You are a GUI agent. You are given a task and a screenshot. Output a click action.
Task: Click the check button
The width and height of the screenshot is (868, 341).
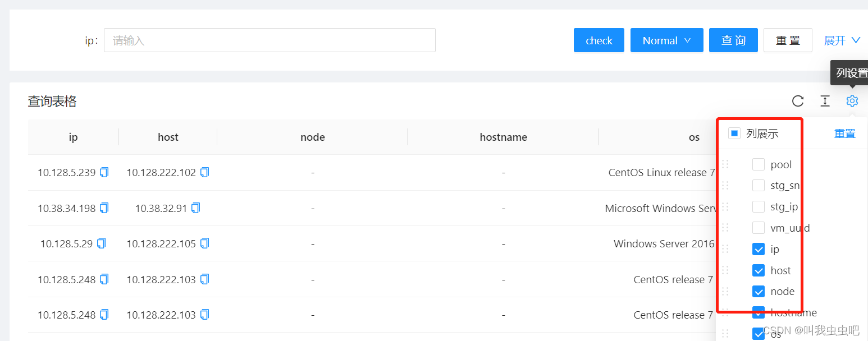pos(599,40)
